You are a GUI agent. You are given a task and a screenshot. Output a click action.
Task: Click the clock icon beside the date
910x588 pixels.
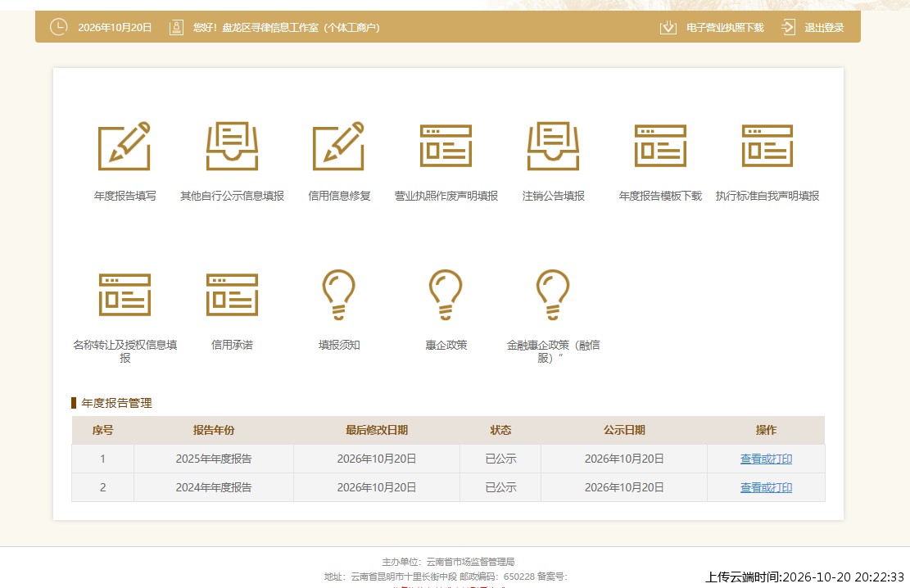point(59,27)
